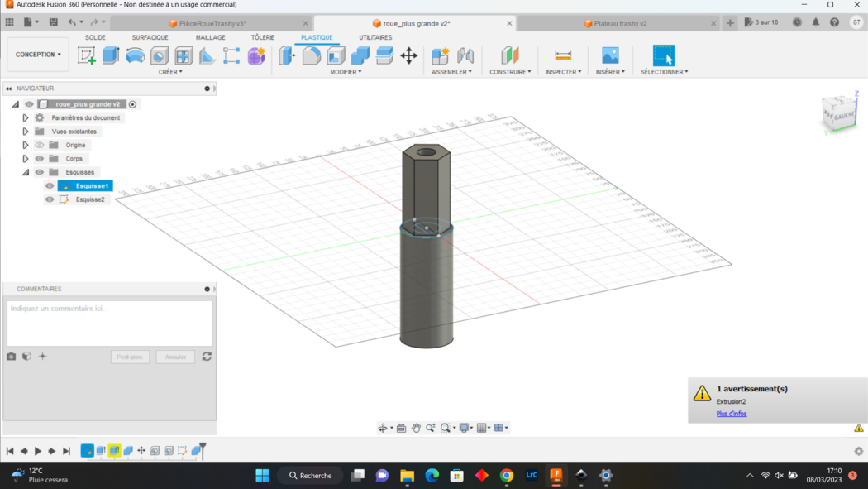
Task: Hide Esquisse1 using its eye icon
Action: (x=50, y=186)
